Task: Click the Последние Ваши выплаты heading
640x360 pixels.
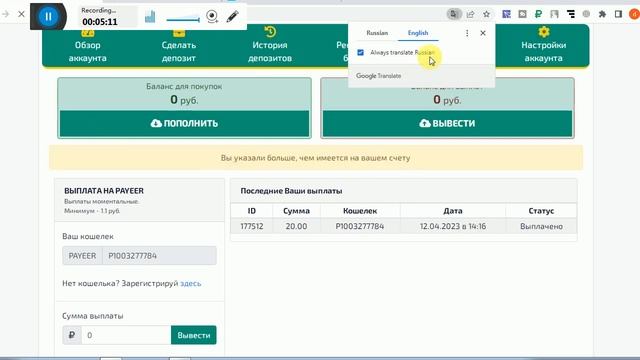Action: (291, 191)
